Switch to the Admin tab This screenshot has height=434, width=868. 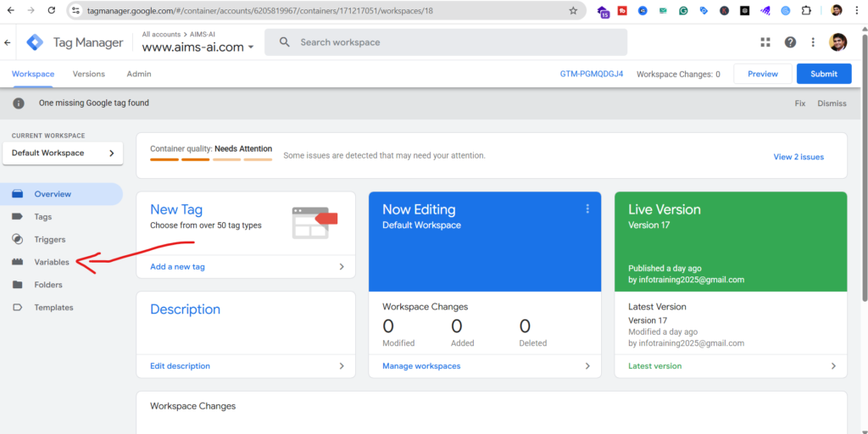coord(139,74)
